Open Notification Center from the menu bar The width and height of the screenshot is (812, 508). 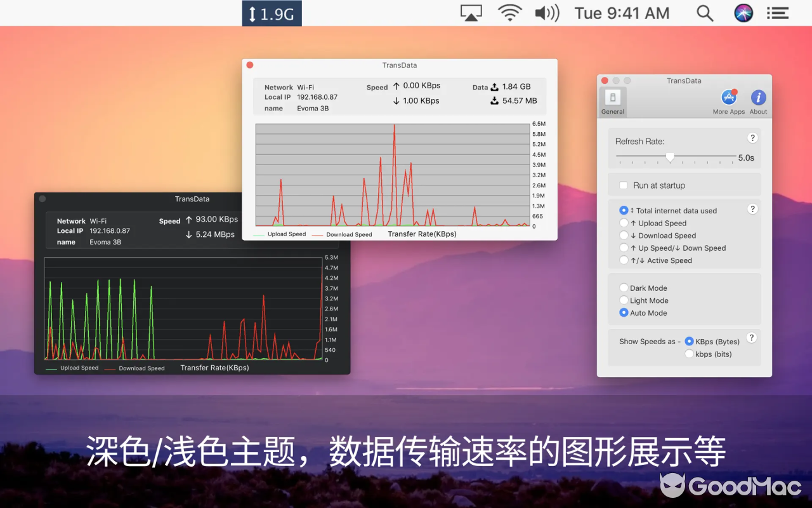click(x=777, y=13)
